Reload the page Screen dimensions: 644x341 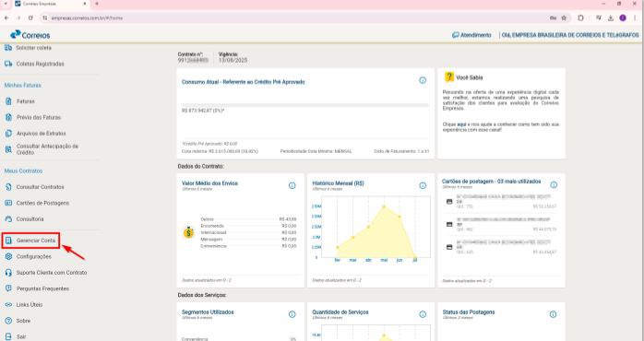[30, 18]
